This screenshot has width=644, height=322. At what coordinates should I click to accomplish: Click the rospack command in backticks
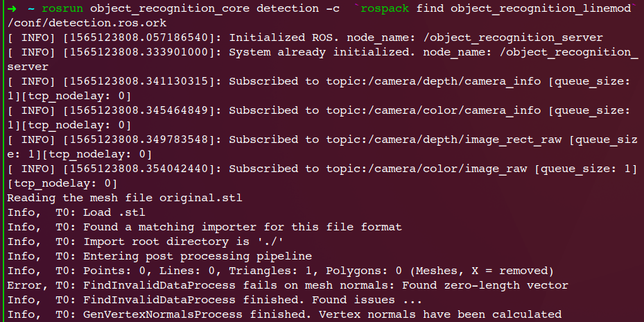[385, 8]
